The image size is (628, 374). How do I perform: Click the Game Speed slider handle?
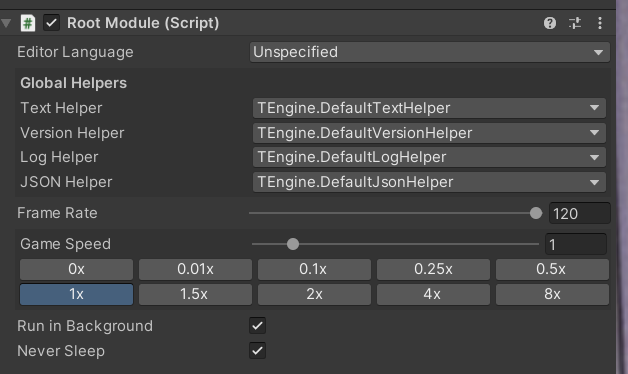[x=293, y=244]
